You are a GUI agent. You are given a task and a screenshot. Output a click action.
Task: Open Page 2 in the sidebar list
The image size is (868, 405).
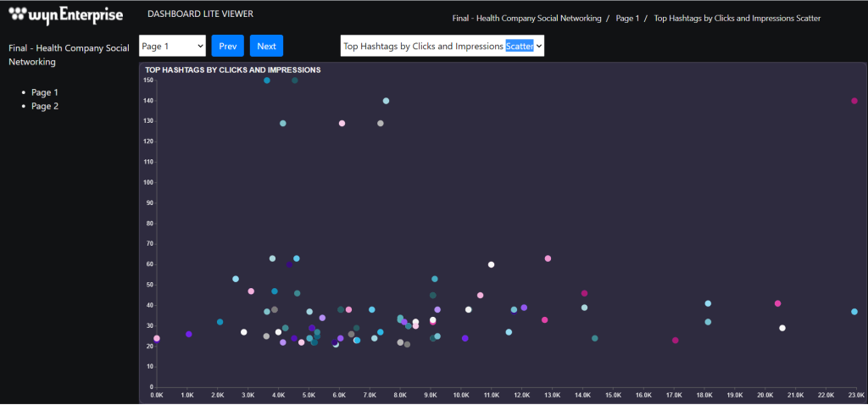tap(45, 106)
